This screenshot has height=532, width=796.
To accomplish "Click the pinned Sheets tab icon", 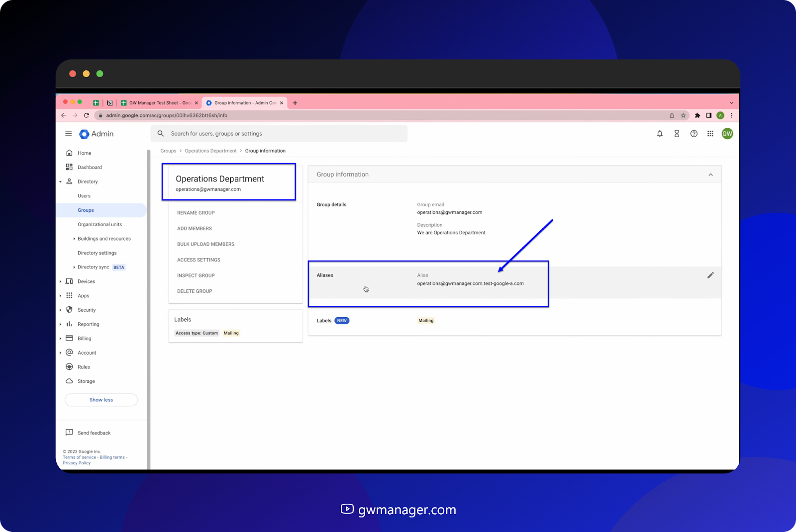I will [x=96, y=103].
